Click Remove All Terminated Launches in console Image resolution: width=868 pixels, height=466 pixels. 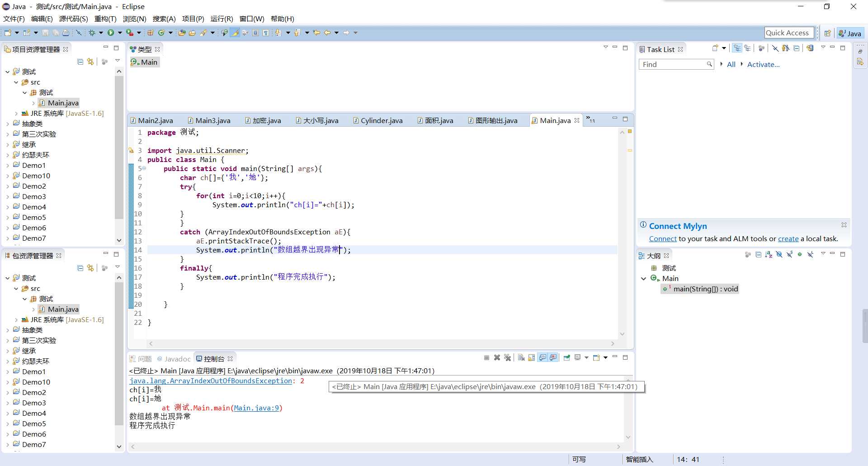tap(508, 357)
